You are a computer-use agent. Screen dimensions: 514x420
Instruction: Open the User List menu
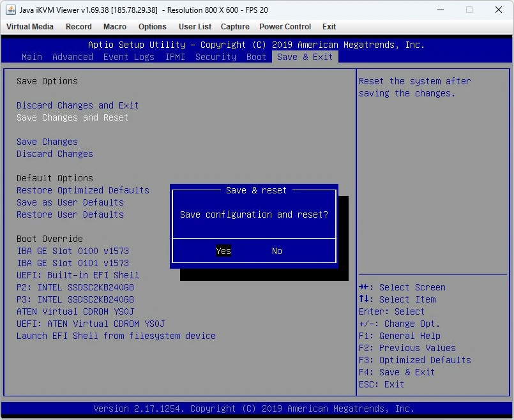click(x=195, y=27)
